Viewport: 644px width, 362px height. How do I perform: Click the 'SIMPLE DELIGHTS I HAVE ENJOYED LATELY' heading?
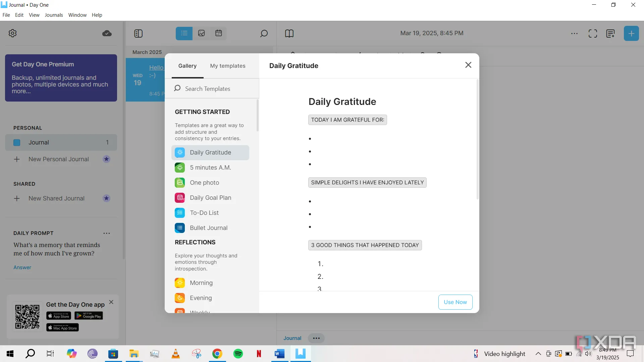click(x=367, y=183)
